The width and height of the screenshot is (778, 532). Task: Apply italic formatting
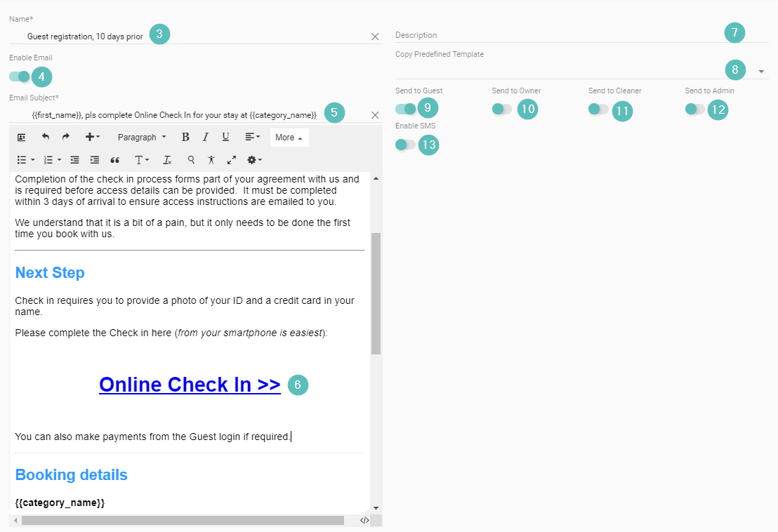point(206,138)
